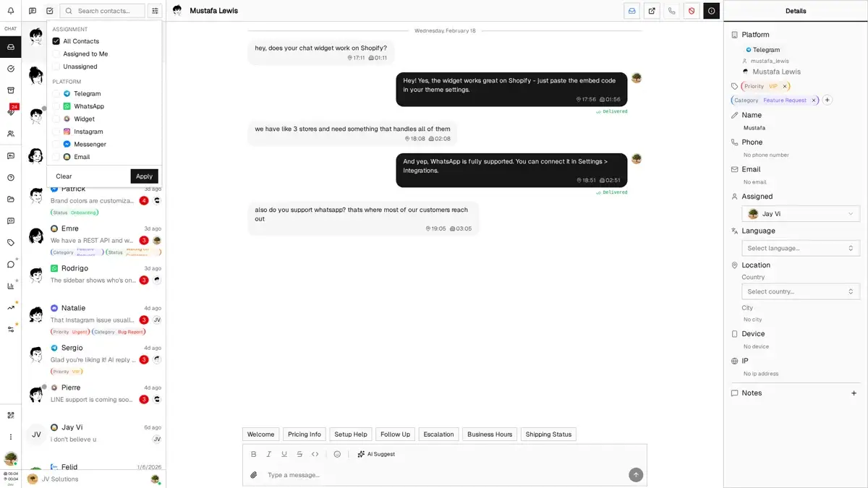Check the WhatsApp platform filter
868x488 pixels.
[x=56, y=106]
